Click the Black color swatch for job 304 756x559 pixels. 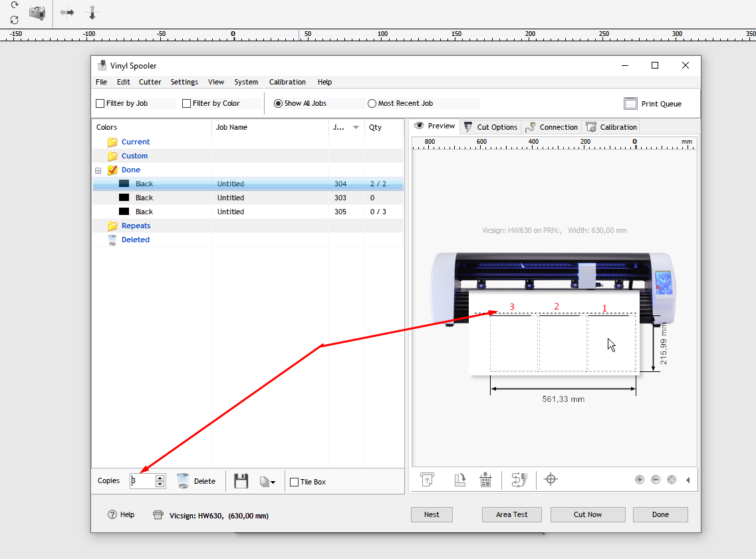(124, 184)
